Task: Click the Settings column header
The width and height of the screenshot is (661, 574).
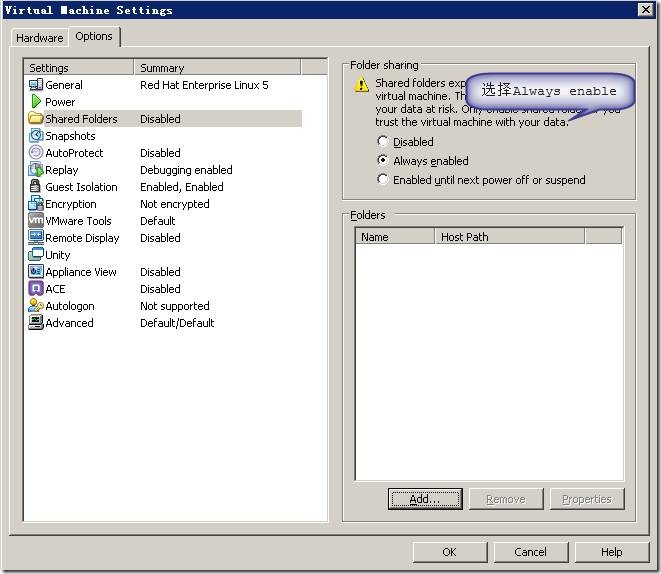Action: [79, 68]
